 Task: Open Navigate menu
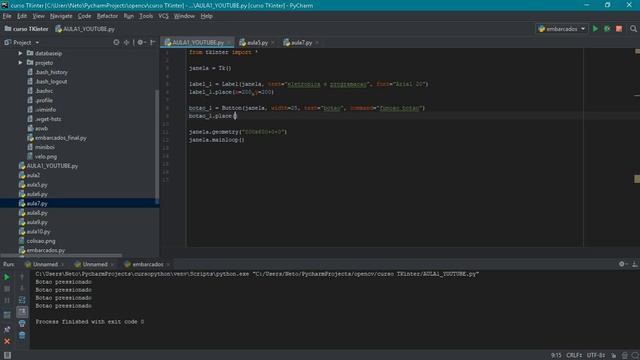click(x=61, y=16)
